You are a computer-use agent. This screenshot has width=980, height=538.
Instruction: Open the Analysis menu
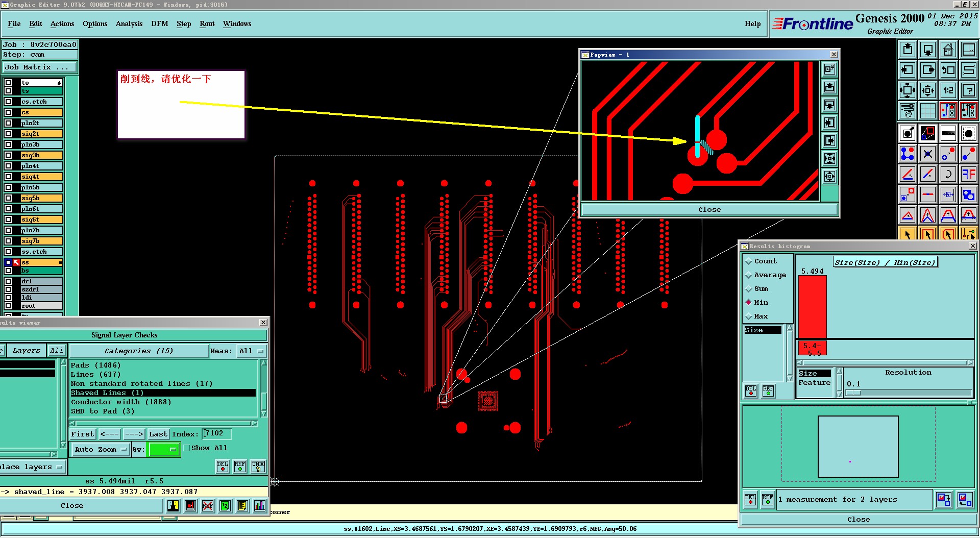tap(129, 23)
